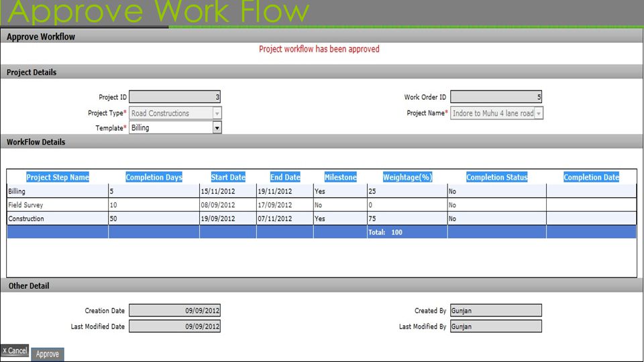This screenshot has width=644, height=362.
Task: Click the Completion Status column header
Action: click(496, 177)
